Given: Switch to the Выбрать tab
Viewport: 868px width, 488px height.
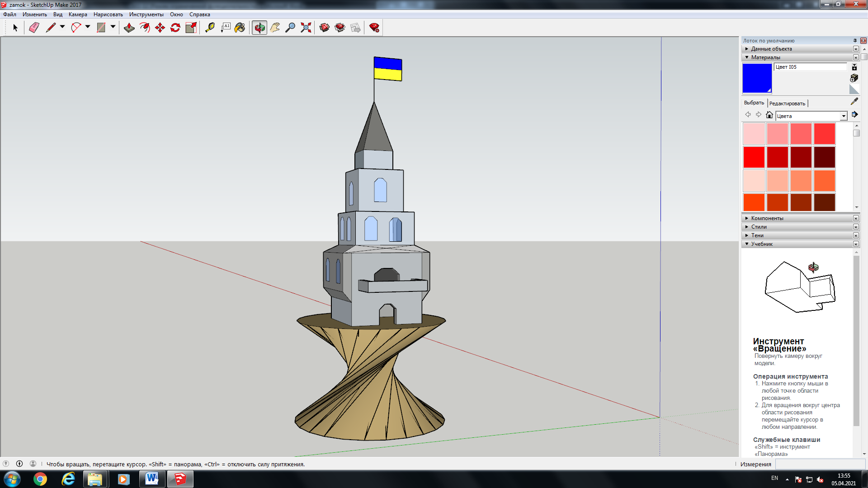Looking at the screenshot, I should coord(754,103).
